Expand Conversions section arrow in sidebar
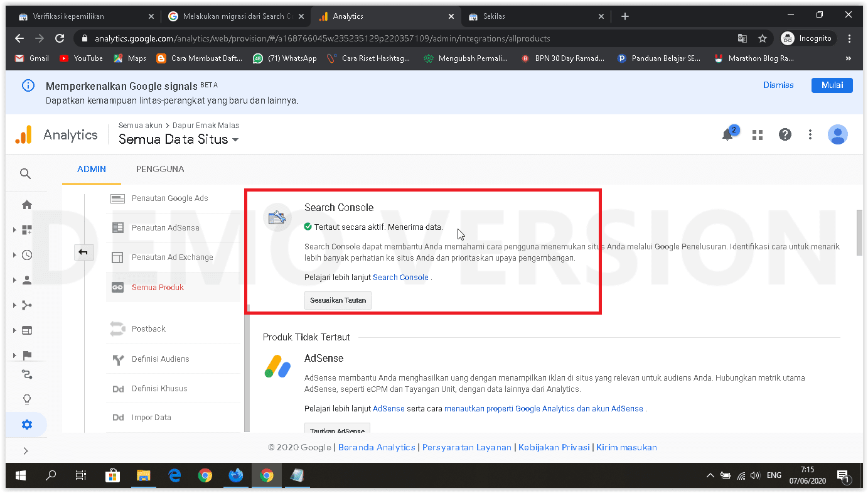868x493 pixels. click(x=14, y=355)
